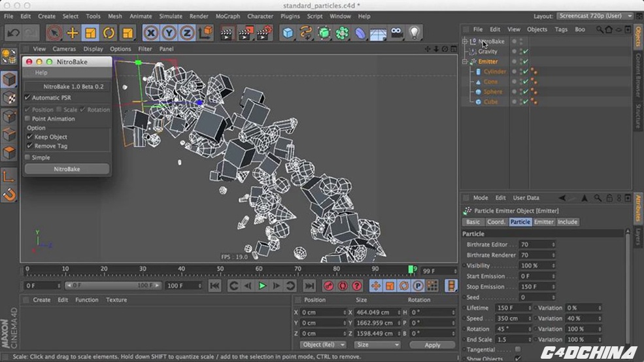Open the Size mode dropdown
This screenshot has height=362, width=644.
point(377,345)
